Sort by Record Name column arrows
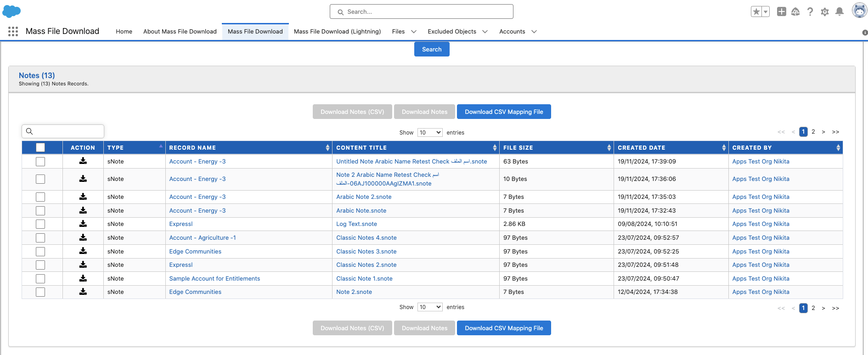Viewport: 868px width, 355px height. pos(327,147)
